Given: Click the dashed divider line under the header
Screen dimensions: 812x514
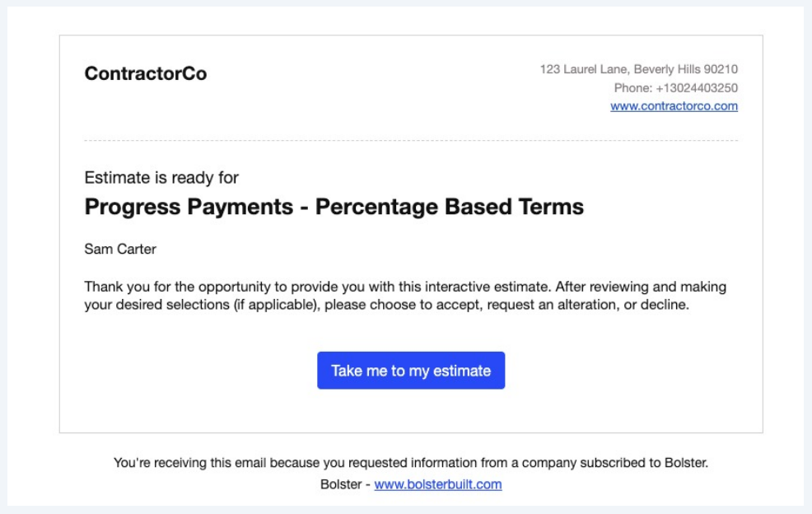Looking at the screenshot, I should pos(411,141).
